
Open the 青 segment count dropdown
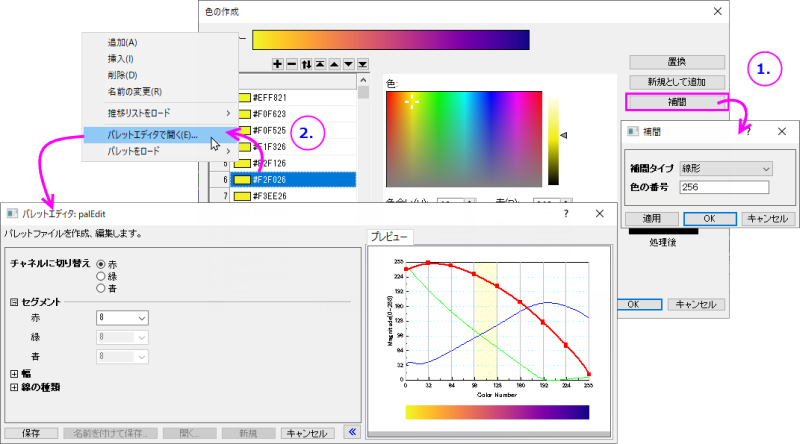coord(122,356)
